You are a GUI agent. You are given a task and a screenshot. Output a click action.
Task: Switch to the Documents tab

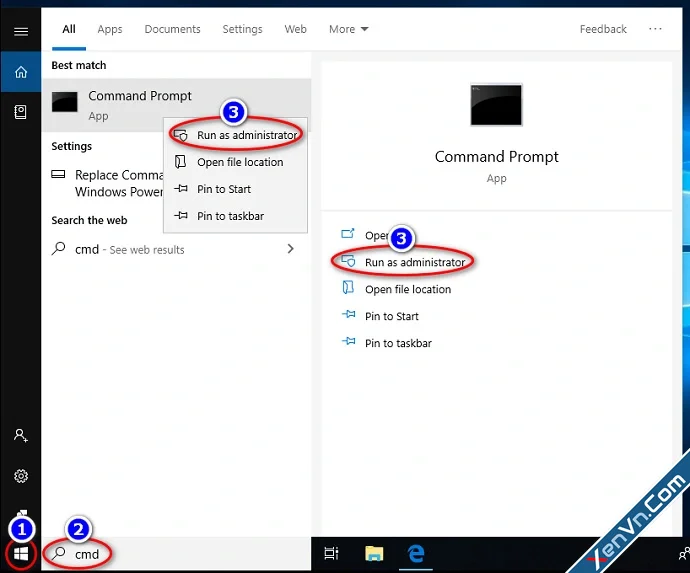pos(172,29)
